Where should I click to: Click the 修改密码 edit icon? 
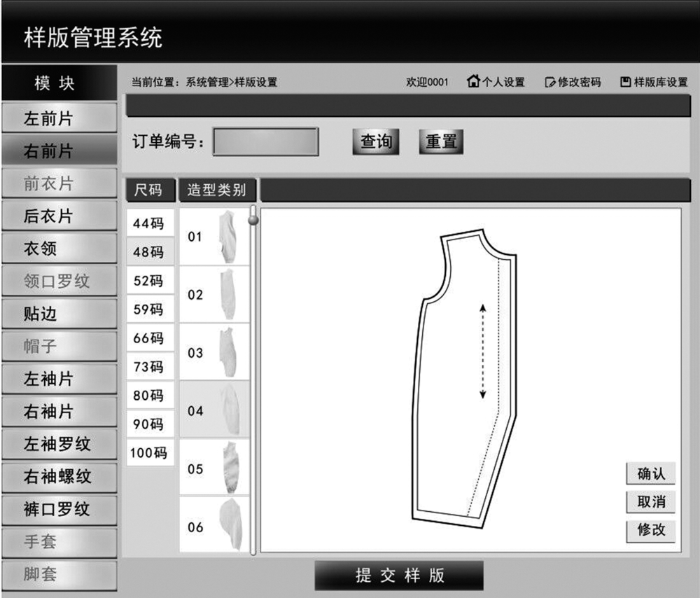point(550,83)
